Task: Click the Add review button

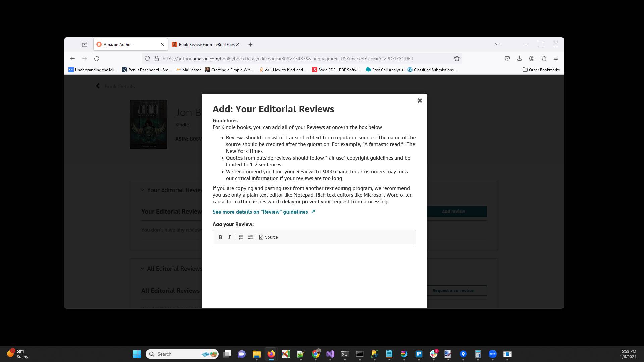Action: point(453,211)
